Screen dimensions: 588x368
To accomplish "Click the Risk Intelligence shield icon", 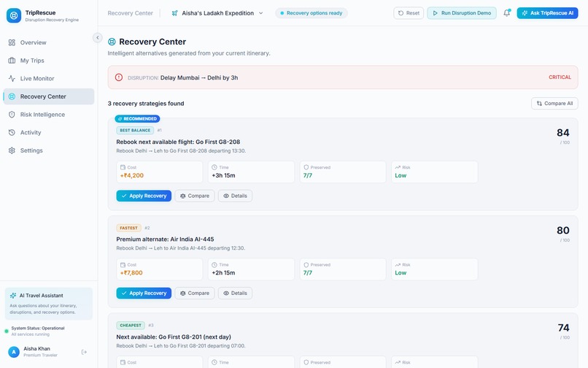I will (x=12, y=115).
